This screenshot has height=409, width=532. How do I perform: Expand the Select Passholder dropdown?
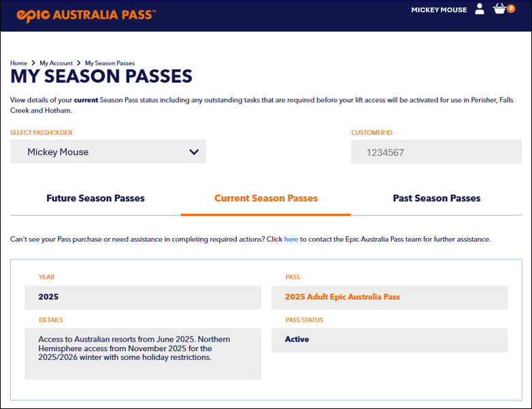[107, 152]
